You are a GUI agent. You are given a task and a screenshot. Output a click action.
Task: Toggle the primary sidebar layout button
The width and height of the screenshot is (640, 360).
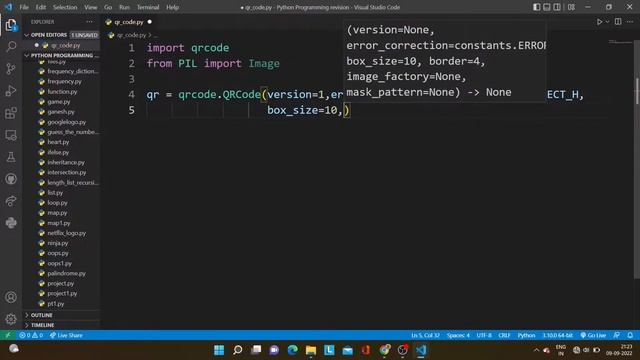click(536, 7)
